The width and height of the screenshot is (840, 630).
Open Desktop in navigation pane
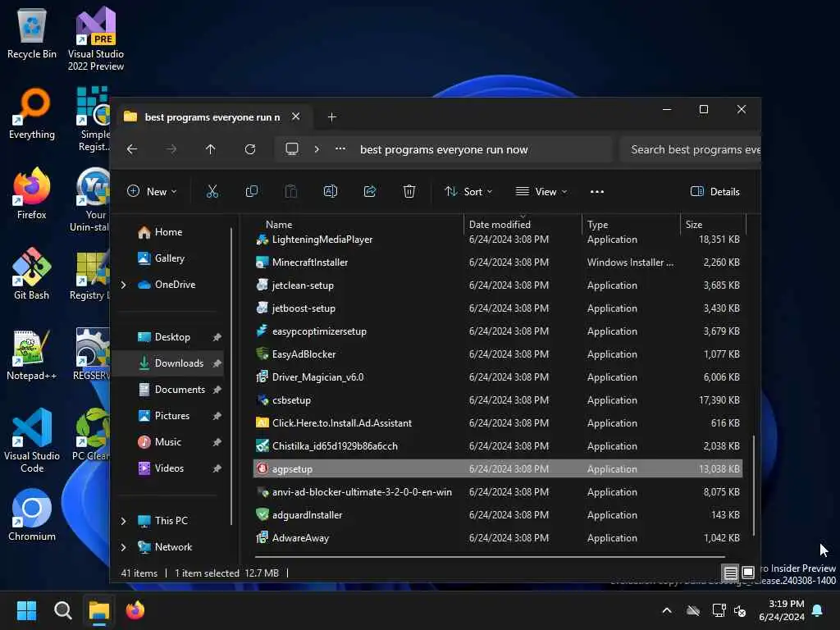[x=172, y=337]
